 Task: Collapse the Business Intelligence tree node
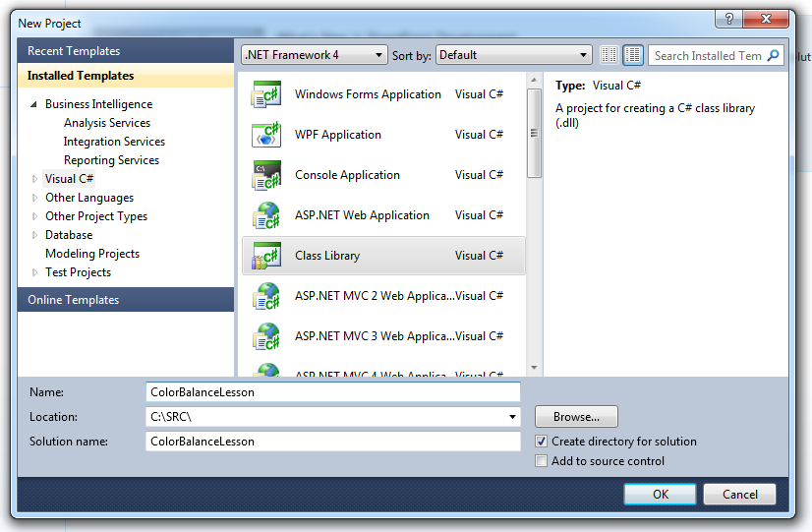pyautogui.click(x=34, y=104)
